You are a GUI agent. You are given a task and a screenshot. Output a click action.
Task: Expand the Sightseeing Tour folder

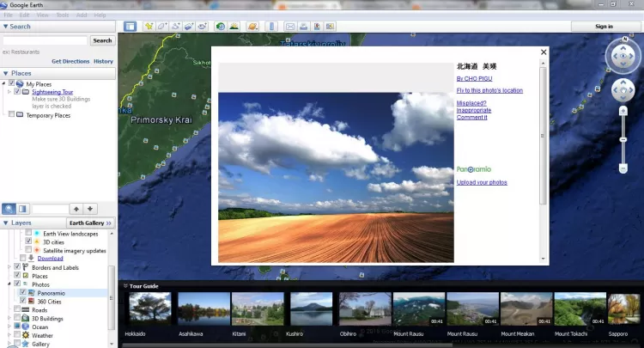[9, 91]
